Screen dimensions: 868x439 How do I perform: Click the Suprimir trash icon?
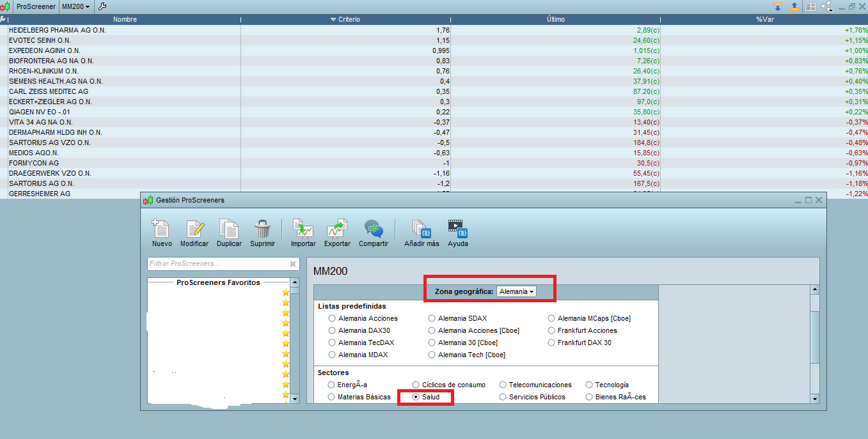(x=262, y=229)
